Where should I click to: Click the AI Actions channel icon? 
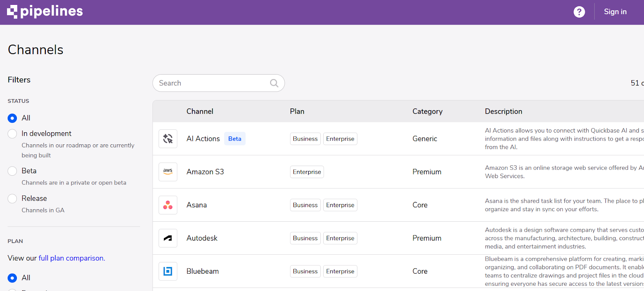click(x=168, y=139)
